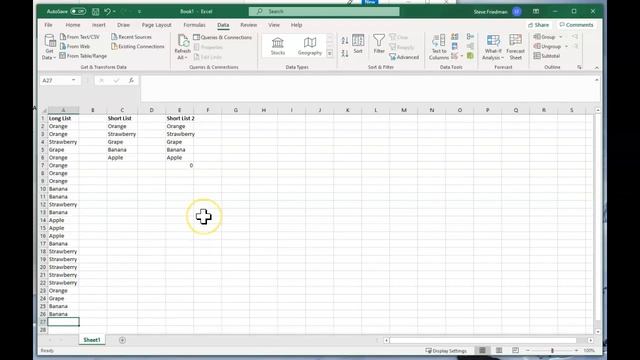Screen dimensions: 640x360
Task: Add a new sheet with plus button
Action: (x=122, y=340)
